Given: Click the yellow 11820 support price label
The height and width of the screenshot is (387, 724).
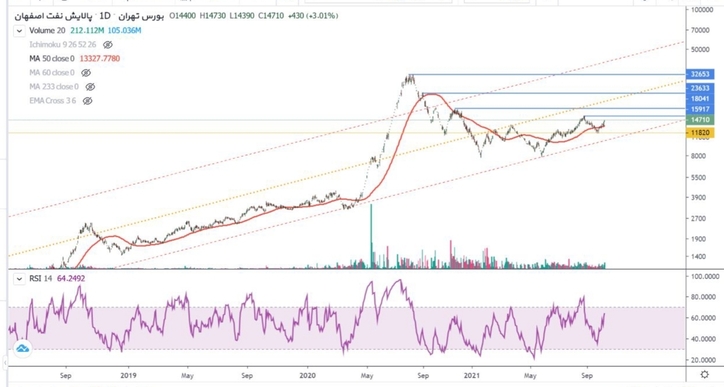Looking at the screenshot, I should click(x=700, y=133).
